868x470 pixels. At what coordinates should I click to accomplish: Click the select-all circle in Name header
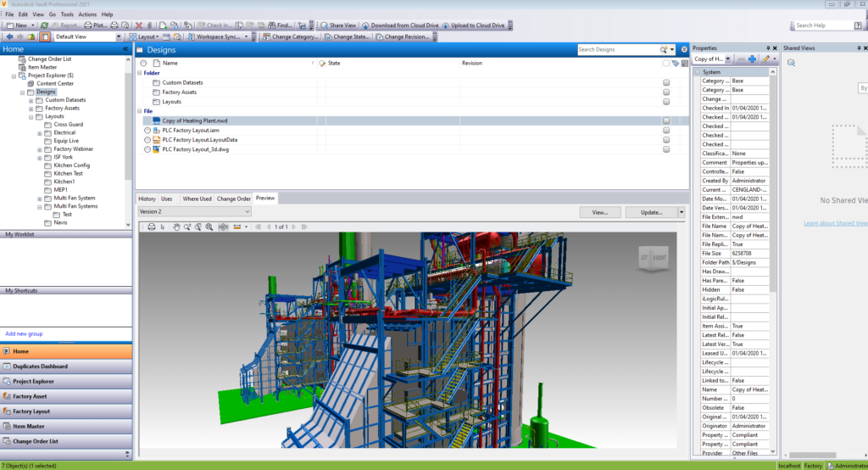click(144, 63)
